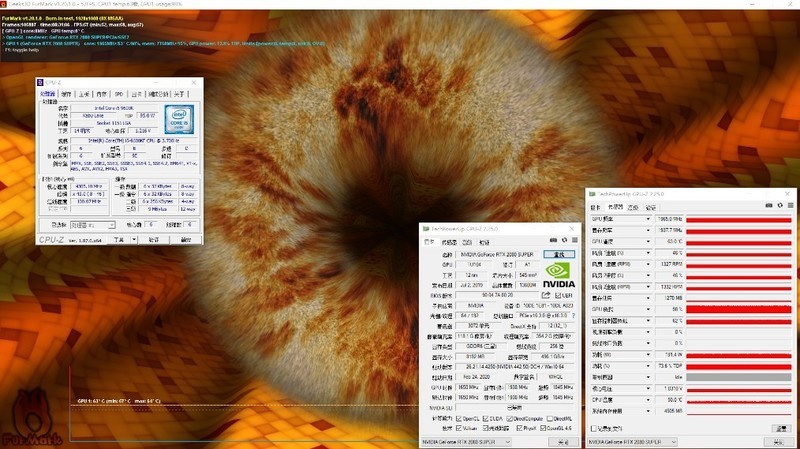Switch to the SPD tab in CPU-Z
Viewport: 800px width, 449px height.
point(118,92)
